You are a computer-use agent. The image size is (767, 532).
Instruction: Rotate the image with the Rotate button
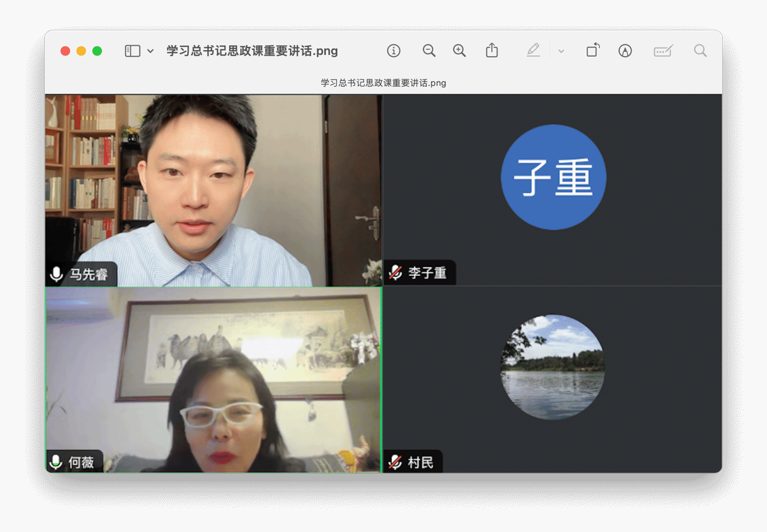click(x=593, y=51)
